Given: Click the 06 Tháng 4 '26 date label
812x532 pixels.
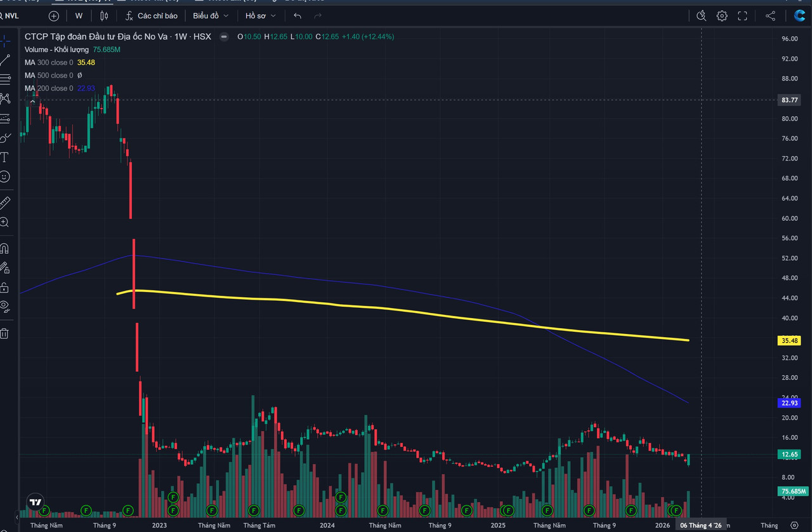Looking at the screenshot, I should point(701,526).
